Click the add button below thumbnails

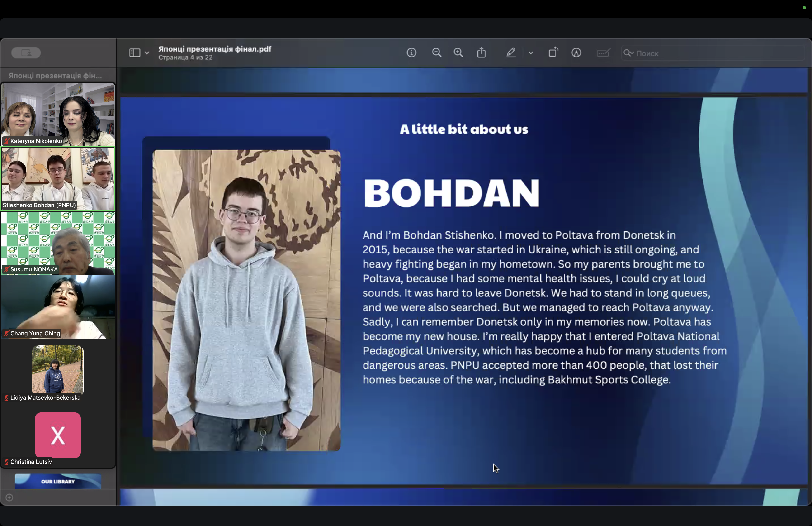coord(9,498)
